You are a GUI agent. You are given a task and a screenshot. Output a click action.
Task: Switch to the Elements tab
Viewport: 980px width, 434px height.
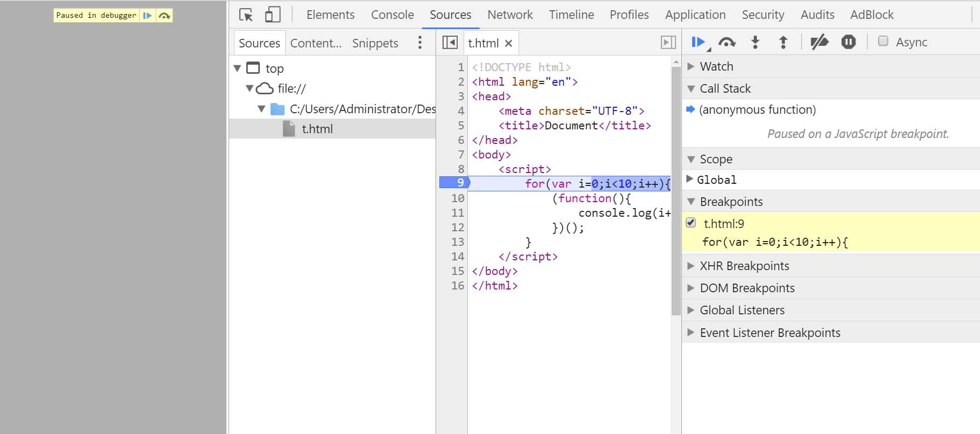pos(330,15)
